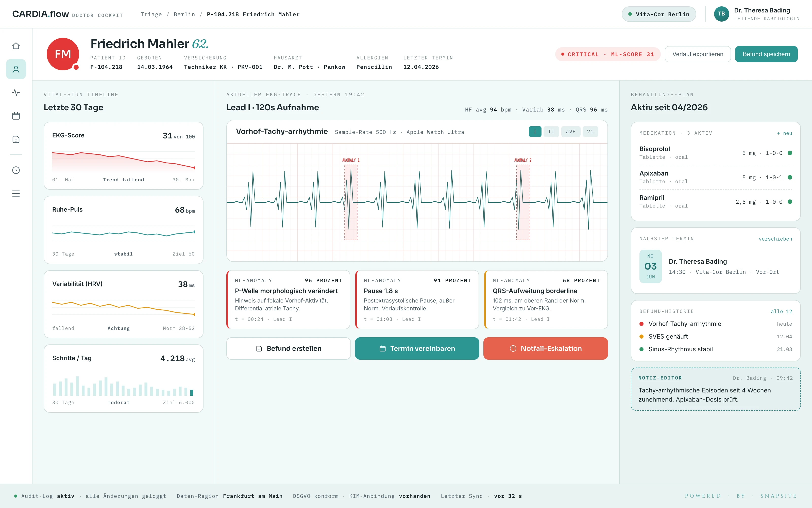Click Penicillin allergy value
Image resolution: width=812 pixels, height=508 pixels.
tap(374, 67)
